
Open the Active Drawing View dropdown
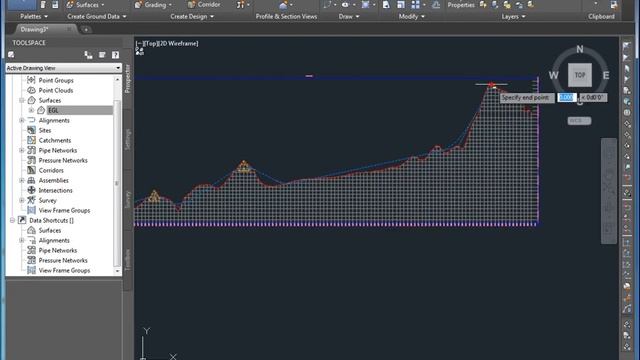[x=64, y=68]
